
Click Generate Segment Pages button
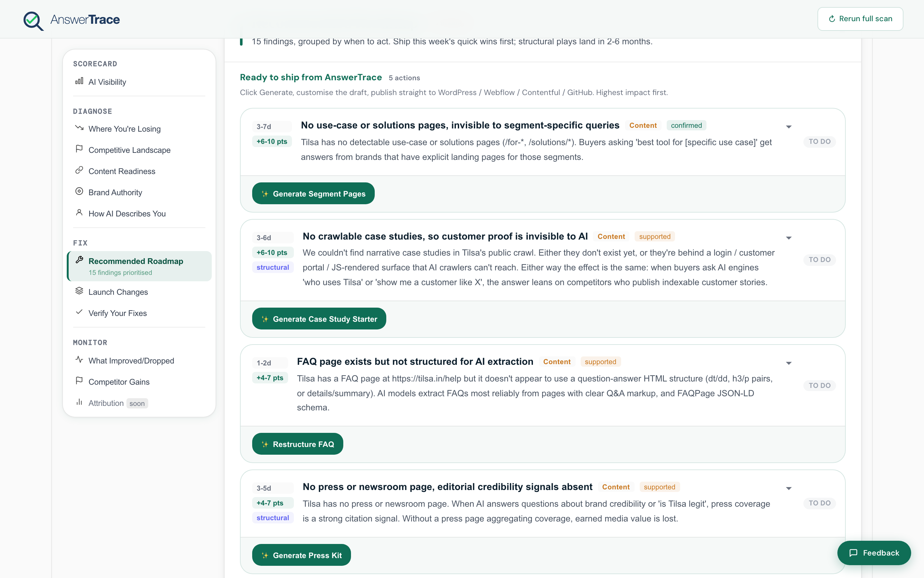point(313,194)
